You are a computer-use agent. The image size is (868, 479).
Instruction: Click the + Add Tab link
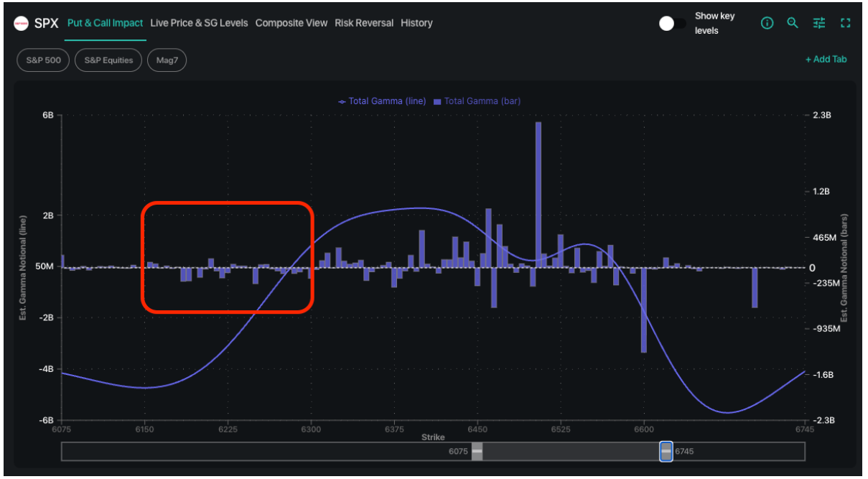click(826, 60)
